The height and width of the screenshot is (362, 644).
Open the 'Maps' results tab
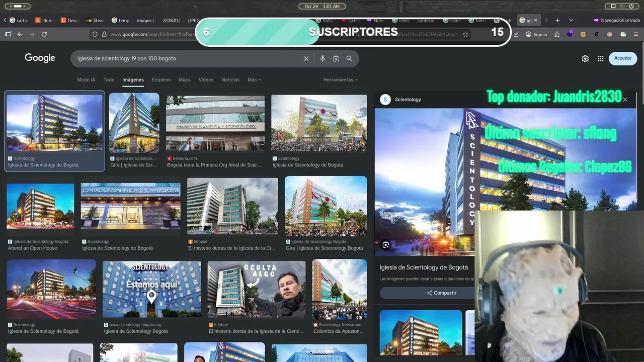point(185,80)
